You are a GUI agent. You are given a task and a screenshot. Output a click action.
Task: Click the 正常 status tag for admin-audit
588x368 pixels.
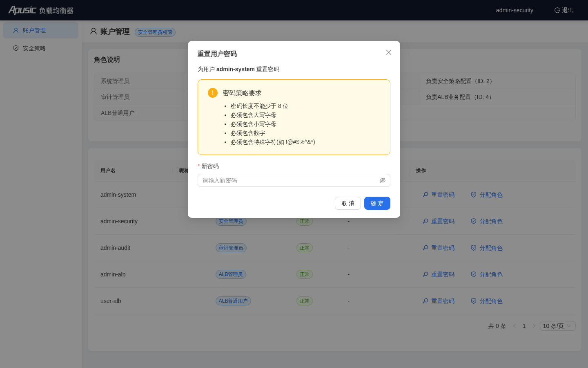coord(305,248)
